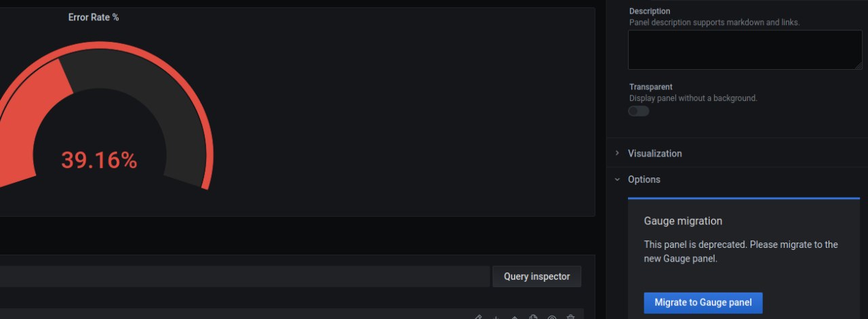868x319 pixels.
Task: Click the Gauge migration notice heading
Action: (x=683, y=221)
